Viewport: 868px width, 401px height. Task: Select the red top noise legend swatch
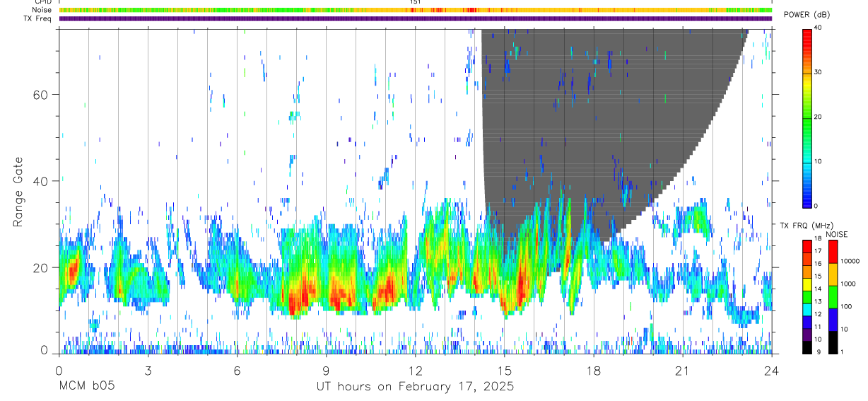click(833, 252)
